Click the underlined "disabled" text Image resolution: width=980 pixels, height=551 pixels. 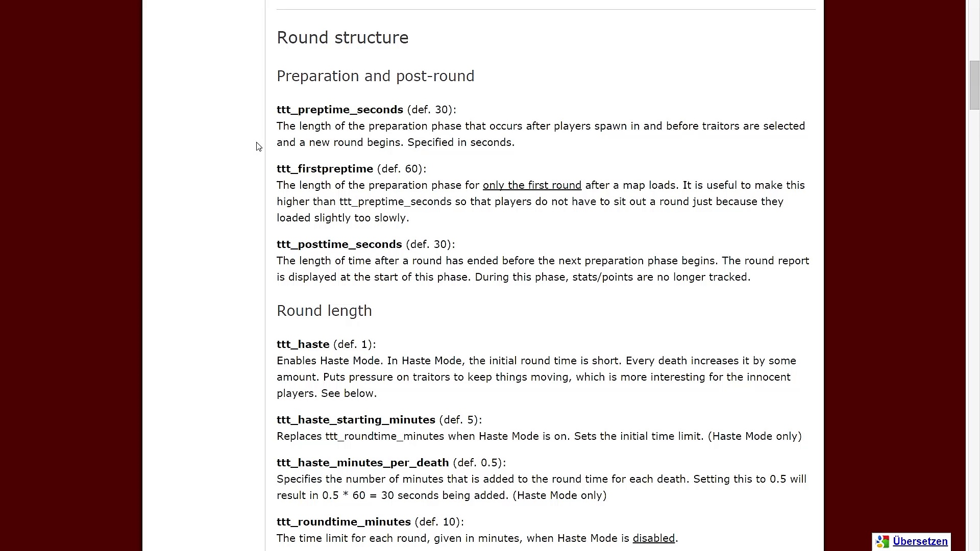click(653, 538)
